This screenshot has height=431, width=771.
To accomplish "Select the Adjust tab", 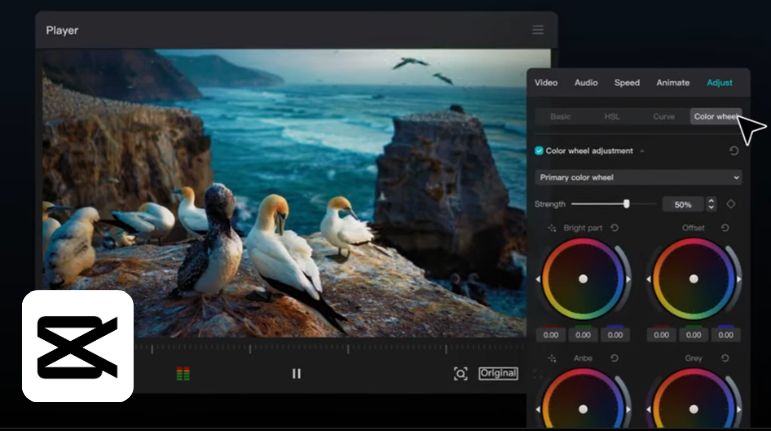I will click(719, 83).
